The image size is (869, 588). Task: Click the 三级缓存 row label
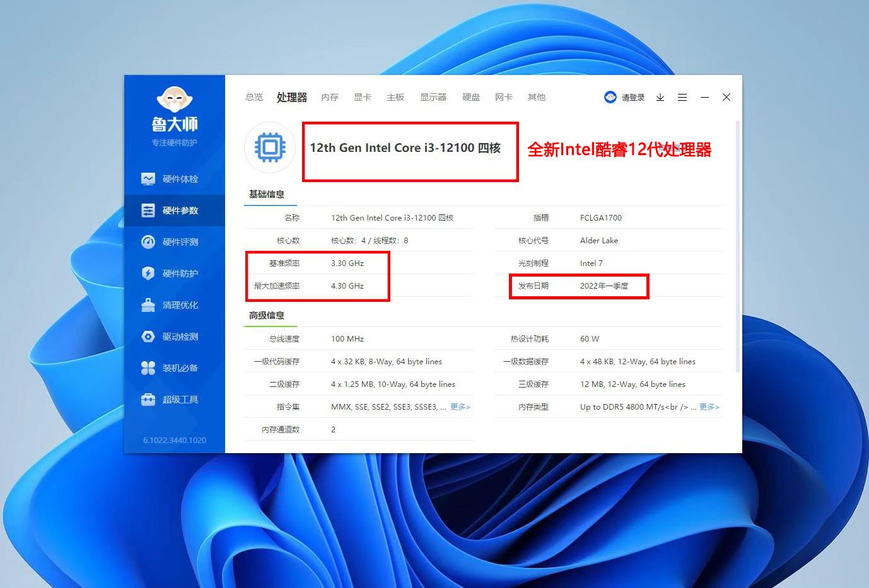tap(534, 384)
